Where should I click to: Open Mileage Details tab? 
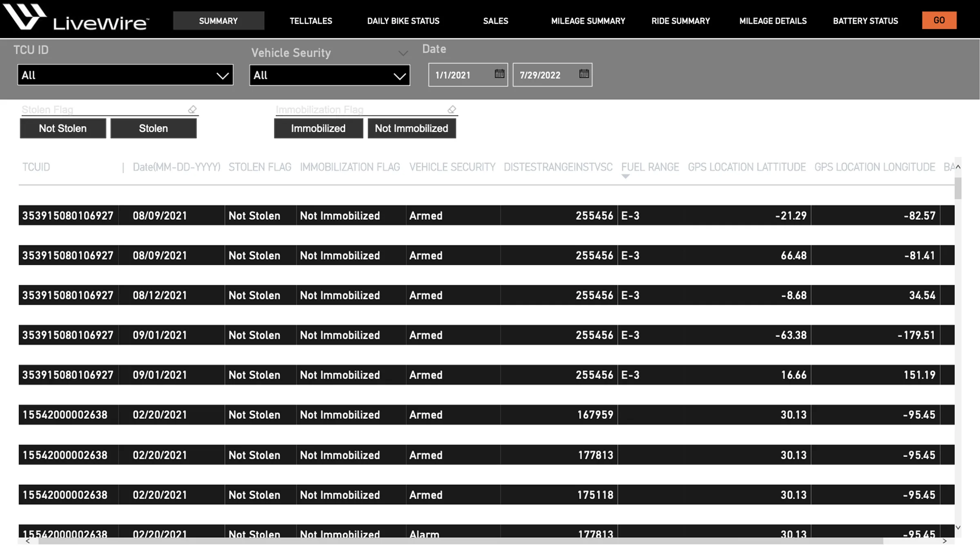tap(773, 21)
